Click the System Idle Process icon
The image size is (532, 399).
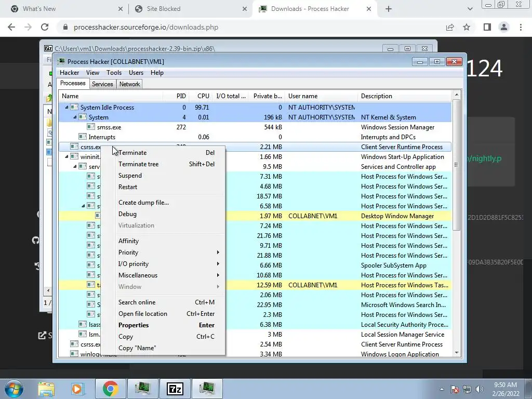click(x=74, y=107)
